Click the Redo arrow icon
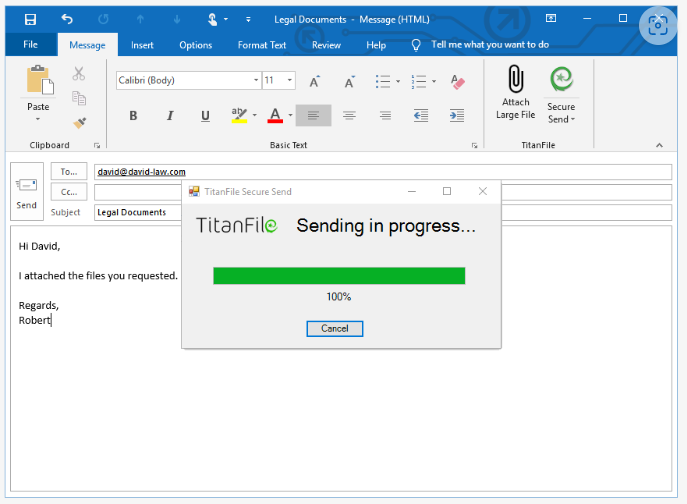Image resolution: width=687 pixels, height=504 pixels. [103, 19]
